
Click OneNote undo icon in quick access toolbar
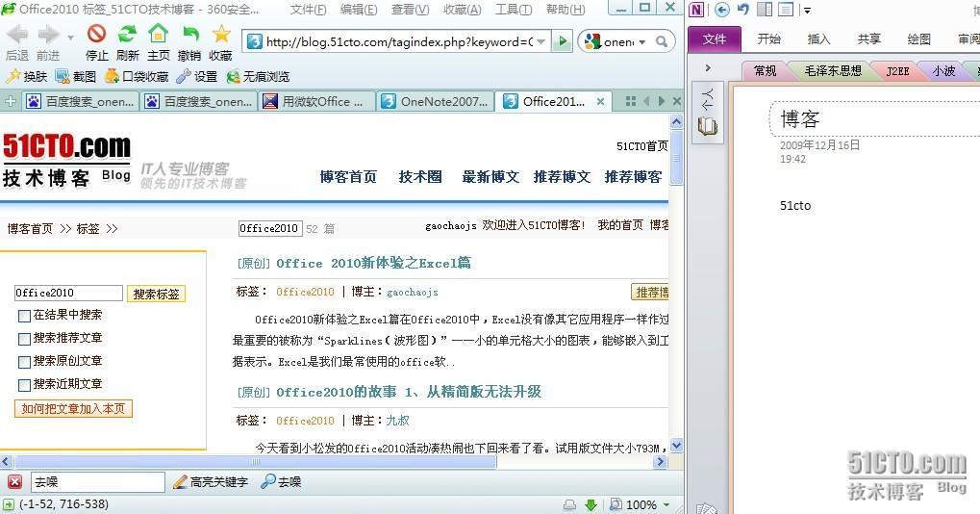pyautogui.click(x=743, y=10)
